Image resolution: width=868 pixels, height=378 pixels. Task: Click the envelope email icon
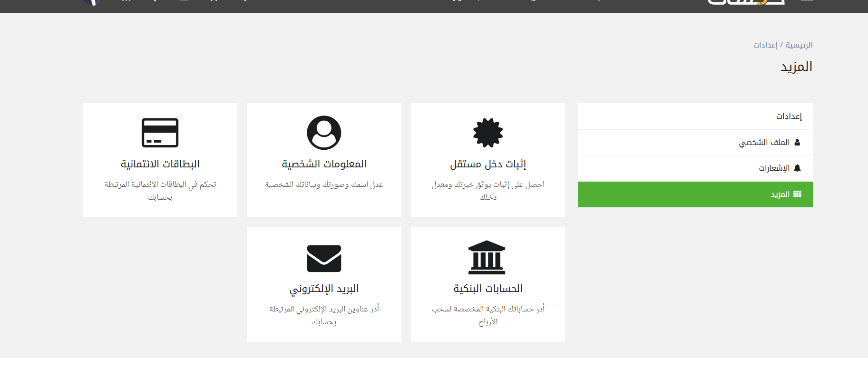[x=324, y=258]
